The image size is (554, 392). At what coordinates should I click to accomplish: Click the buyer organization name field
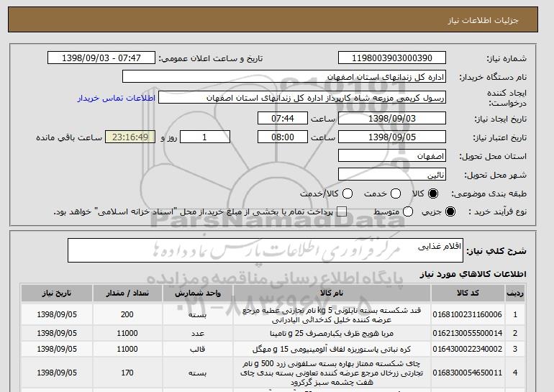point(284,77)
